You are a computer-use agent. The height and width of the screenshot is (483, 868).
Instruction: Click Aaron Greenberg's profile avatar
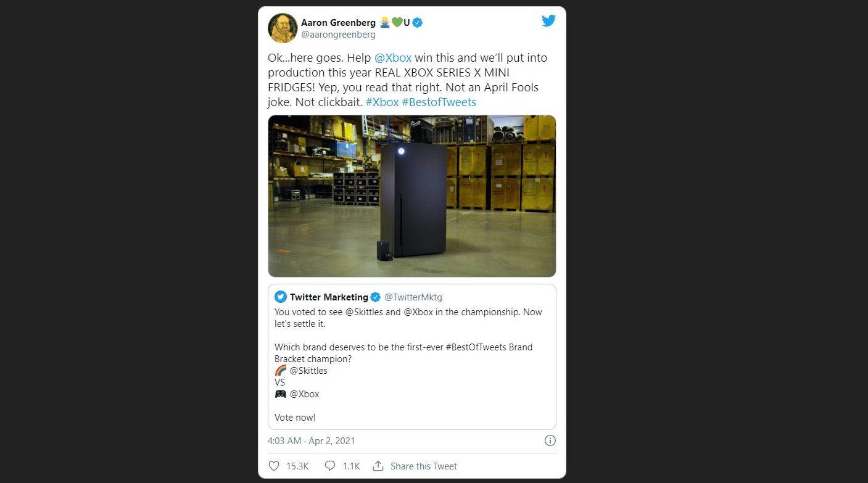(x=283, y=28)
